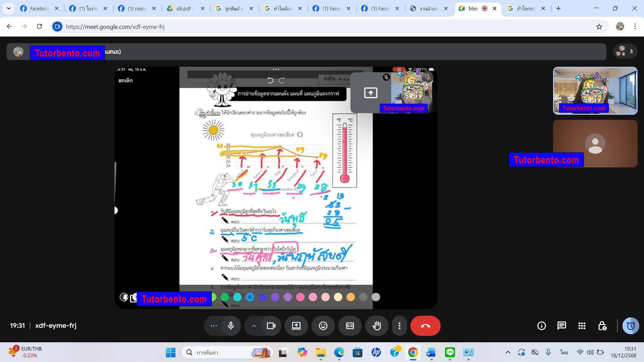Mute your microphone

click(x=231, y=326)
